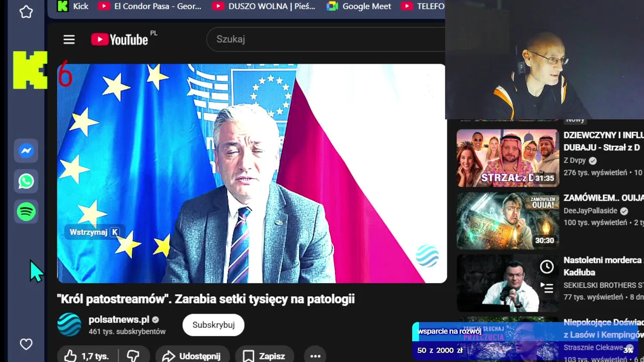Viewport: 644px width, 362px height.
Task: Open WhatsApp from the sidebar
Action: point(26,181)
